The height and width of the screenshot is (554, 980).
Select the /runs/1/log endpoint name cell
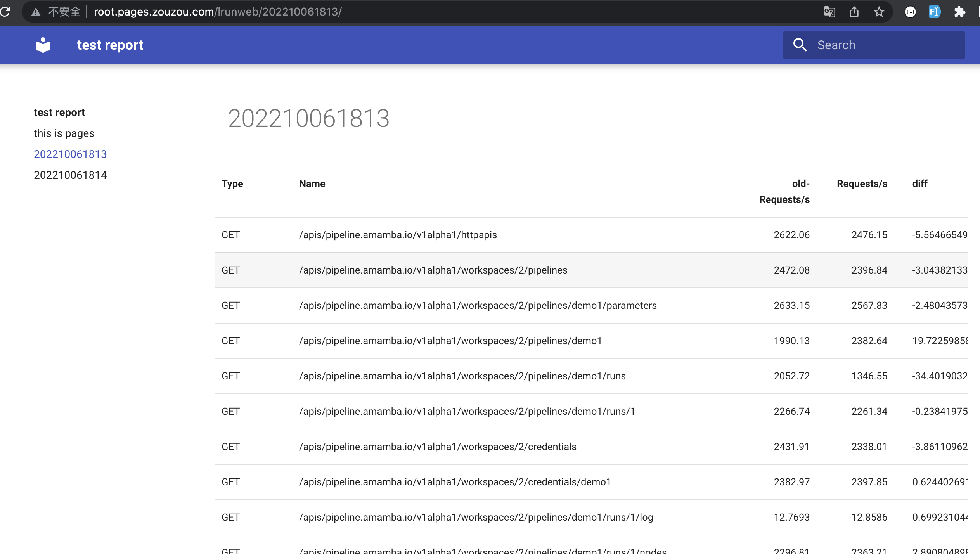pyautogui.click(x=476, y=517)
